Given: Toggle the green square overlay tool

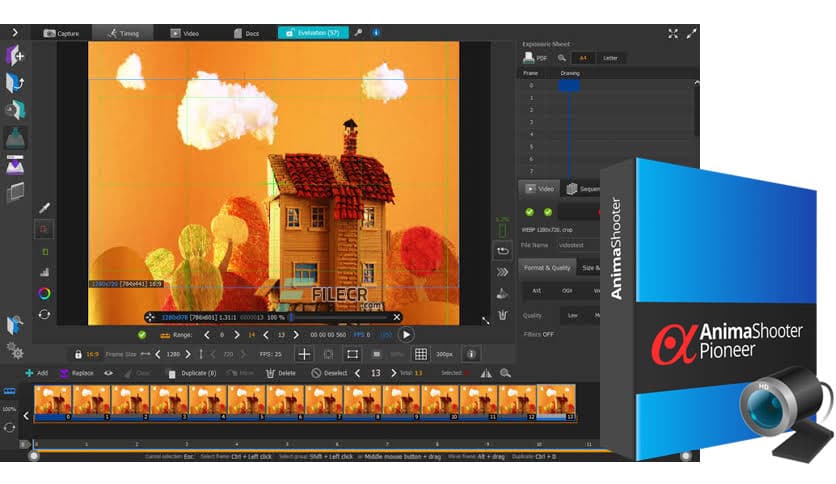Looking at the screenshot, I should click(45, 251).
